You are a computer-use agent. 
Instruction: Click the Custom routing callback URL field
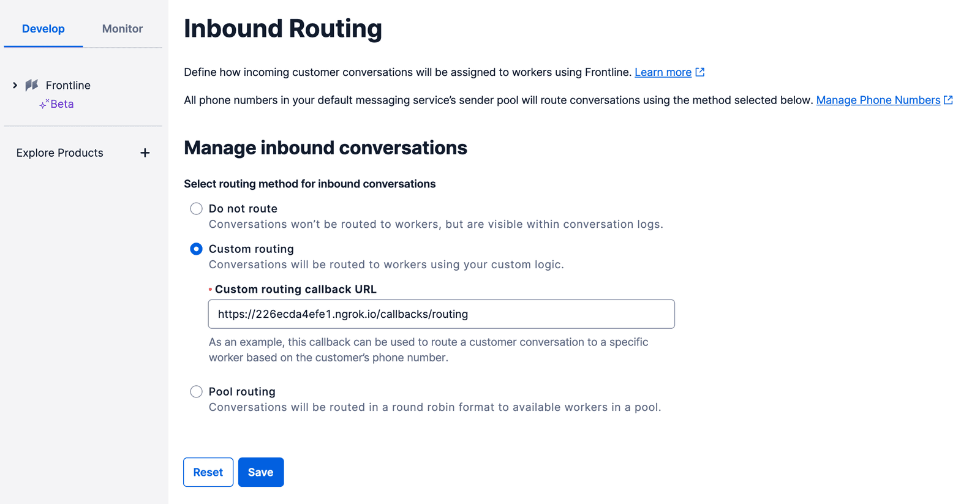click(441, 314)
